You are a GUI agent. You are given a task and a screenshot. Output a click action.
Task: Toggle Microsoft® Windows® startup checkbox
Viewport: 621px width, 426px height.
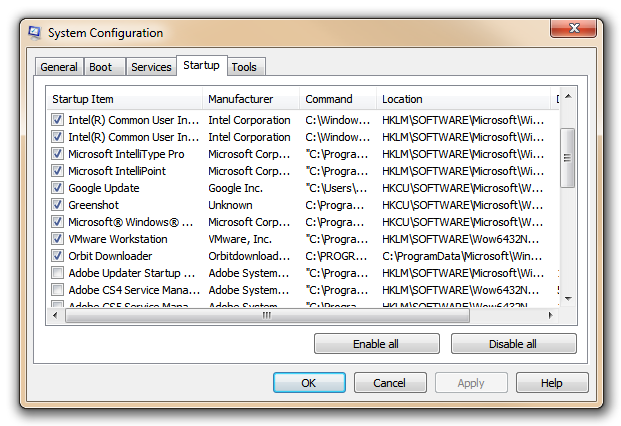pyautogui.click(x=57, y=222)
